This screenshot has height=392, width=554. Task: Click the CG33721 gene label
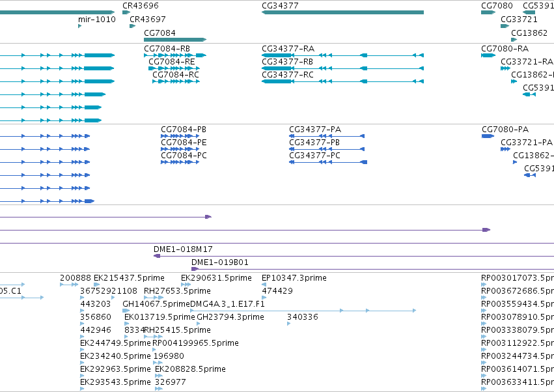[x=519, y=20]
